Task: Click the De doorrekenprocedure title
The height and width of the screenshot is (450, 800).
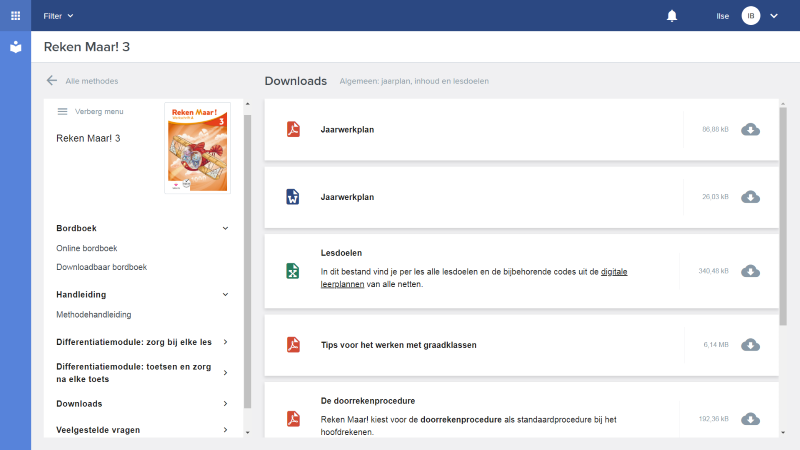Action: 368,401
